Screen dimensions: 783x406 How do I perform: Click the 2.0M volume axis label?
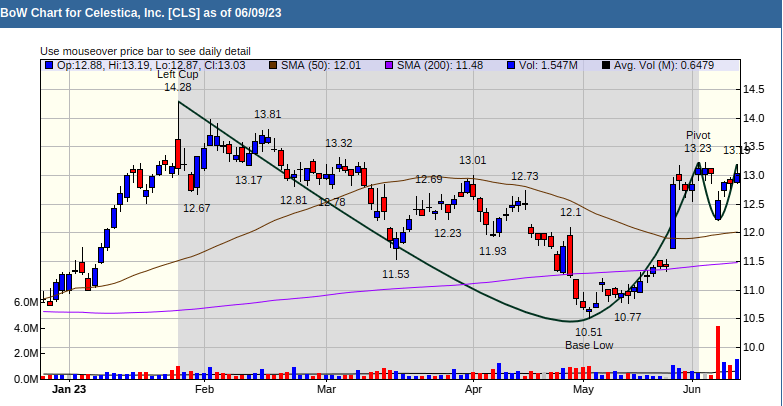click(26, 354)
